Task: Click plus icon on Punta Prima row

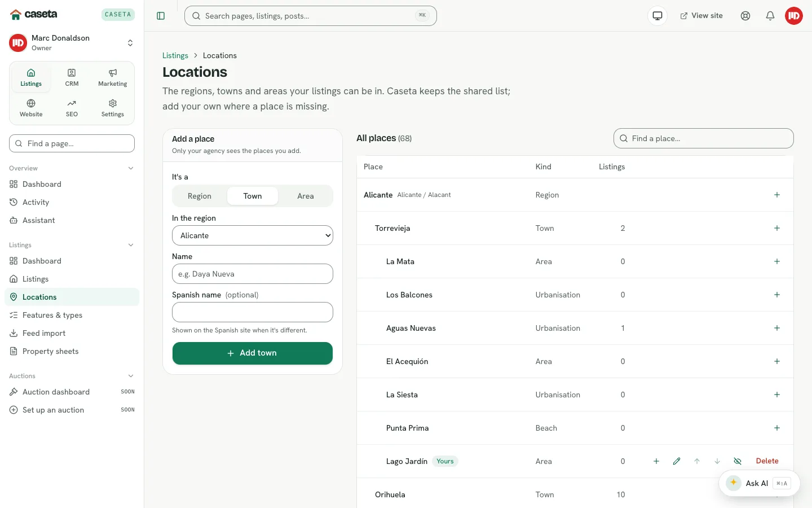Action: pos(777,428)
